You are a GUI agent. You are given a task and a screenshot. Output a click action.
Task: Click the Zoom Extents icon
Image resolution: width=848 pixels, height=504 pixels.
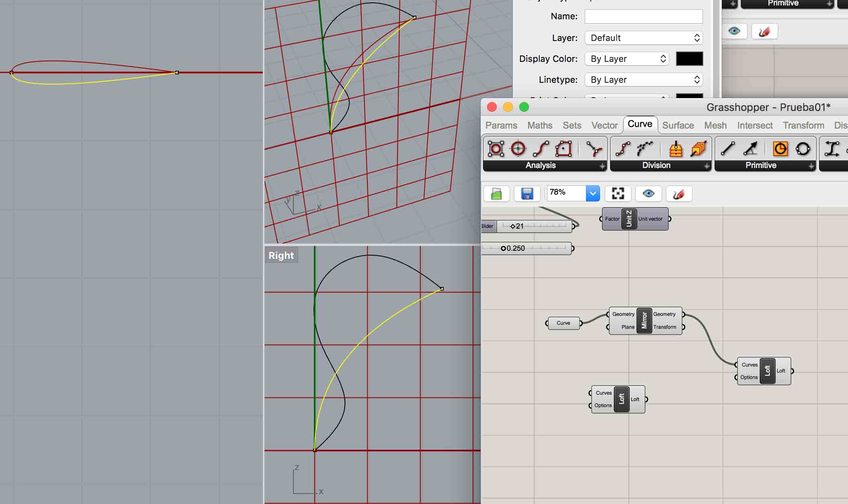pyautogui.click(x=618, y=194)
